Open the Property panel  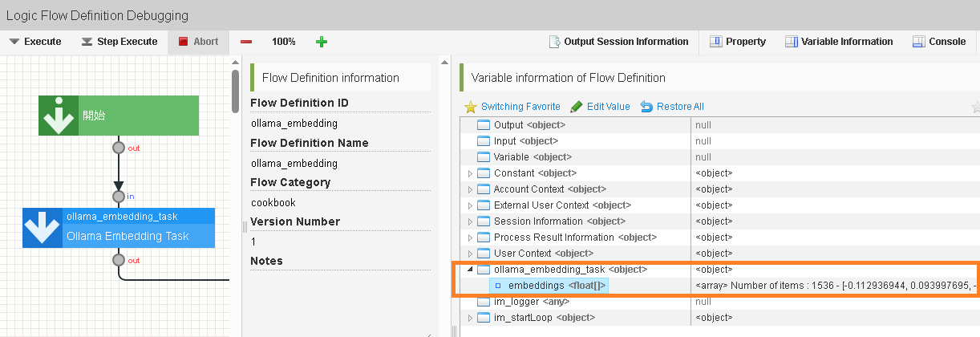[738, 42]
